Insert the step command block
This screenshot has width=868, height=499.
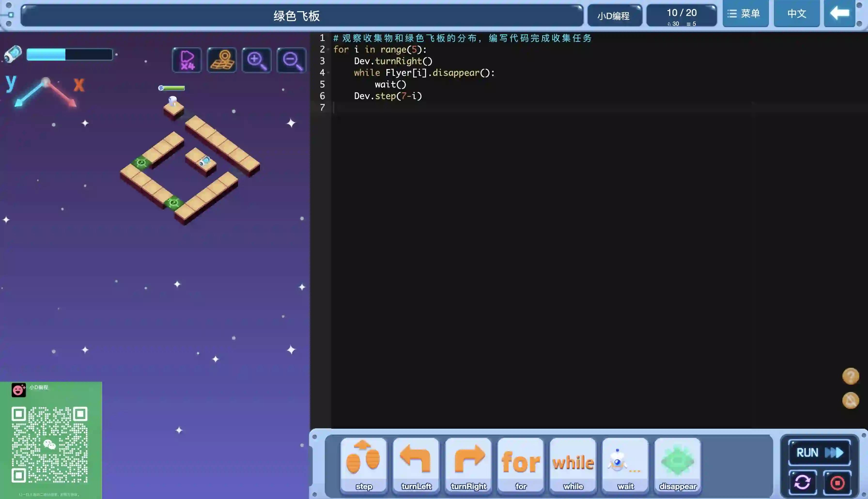[x=364, y=464]
